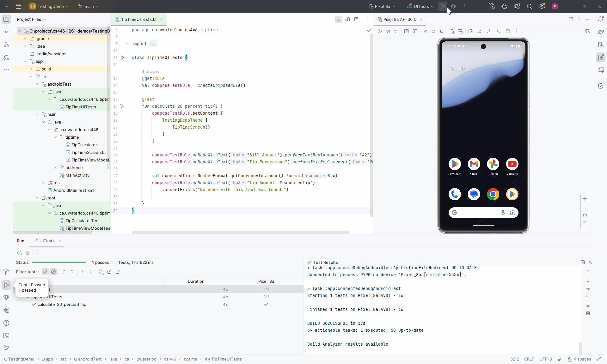Toggle the filter to show ignored tests
The width and height of the screenshot is (607, 364).
pos(53,272)
